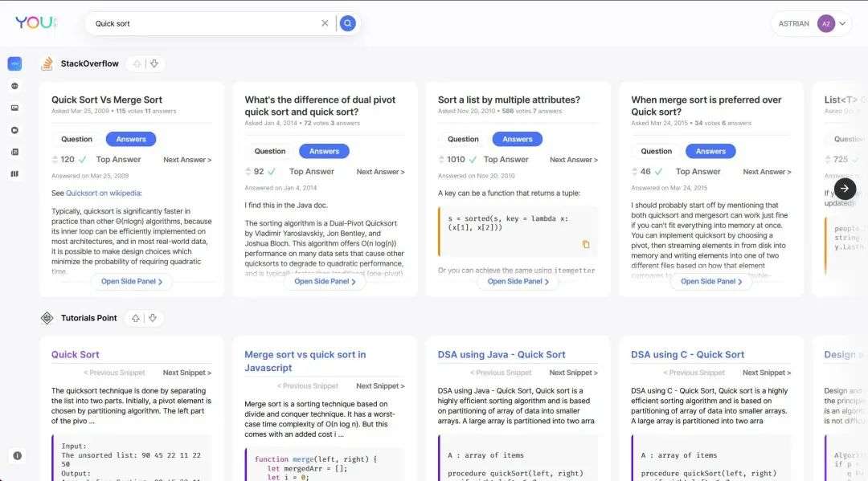Click the "StackOverflow" source heading text

(90, 63)
